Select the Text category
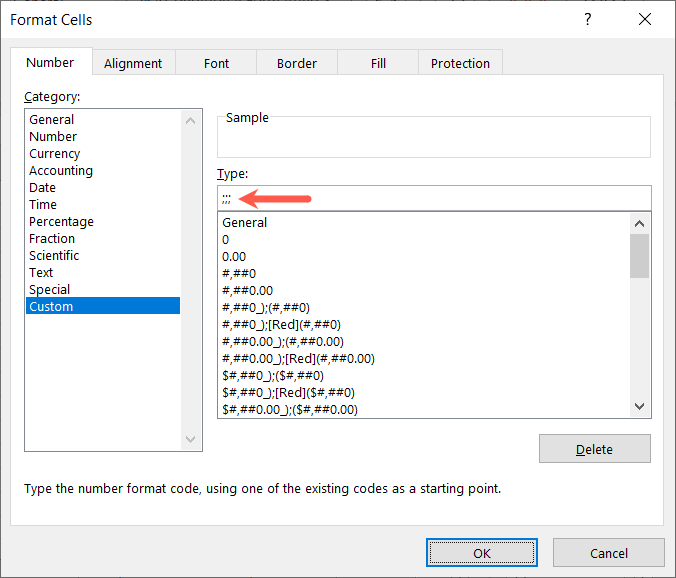Screen dimensions: 676x578 coord(42,273)
